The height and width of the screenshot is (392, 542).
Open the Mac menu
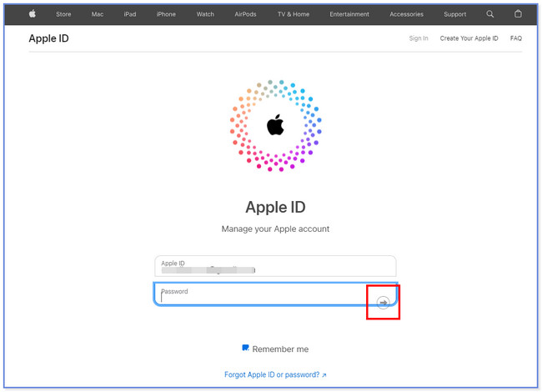tap(98, 14)
